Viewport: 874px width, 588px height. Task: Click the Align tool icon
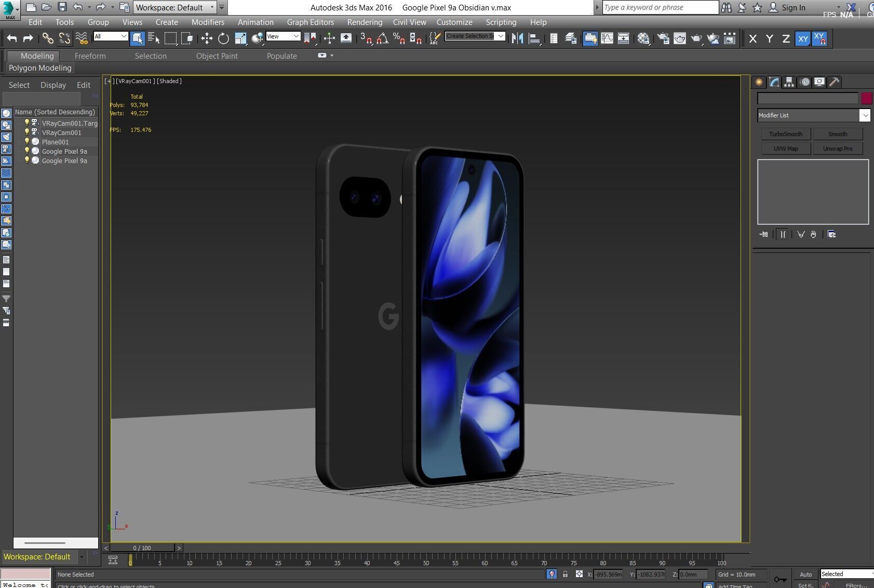point(534,38)
